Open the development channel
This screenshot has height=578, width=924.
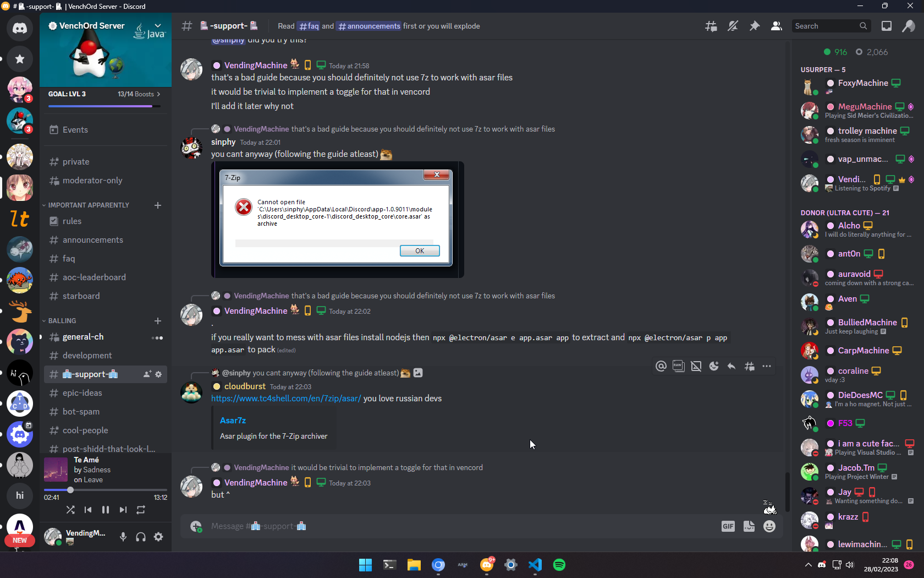[106, 356]
